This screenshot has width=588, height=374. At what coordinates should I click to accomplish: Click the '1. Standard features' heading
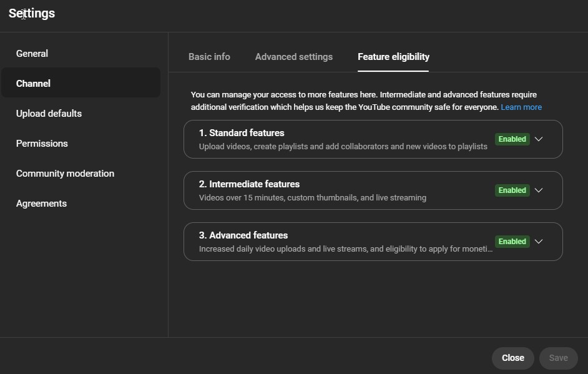click(x=242, y=133)
